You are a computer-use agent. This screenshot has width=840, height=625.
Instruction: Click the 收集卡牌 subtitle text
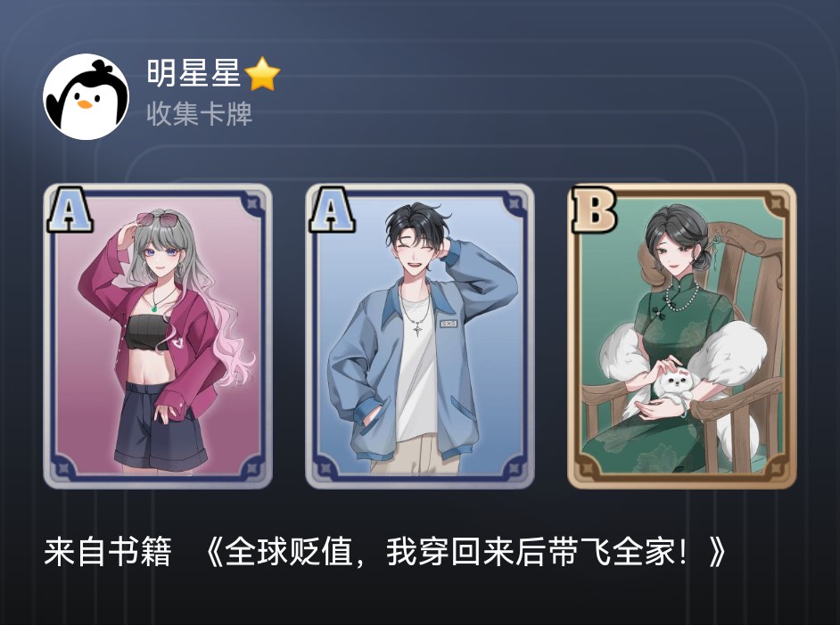coord(199,114)
